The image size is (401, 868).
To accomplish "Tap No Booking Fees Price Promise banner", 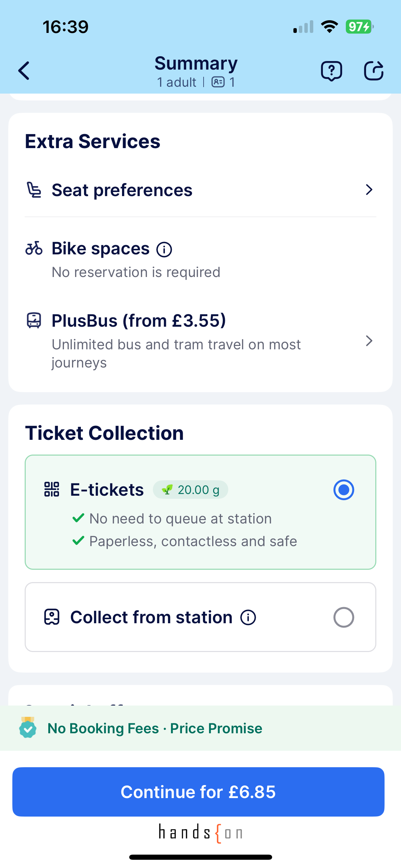I will tap(155, 728).
